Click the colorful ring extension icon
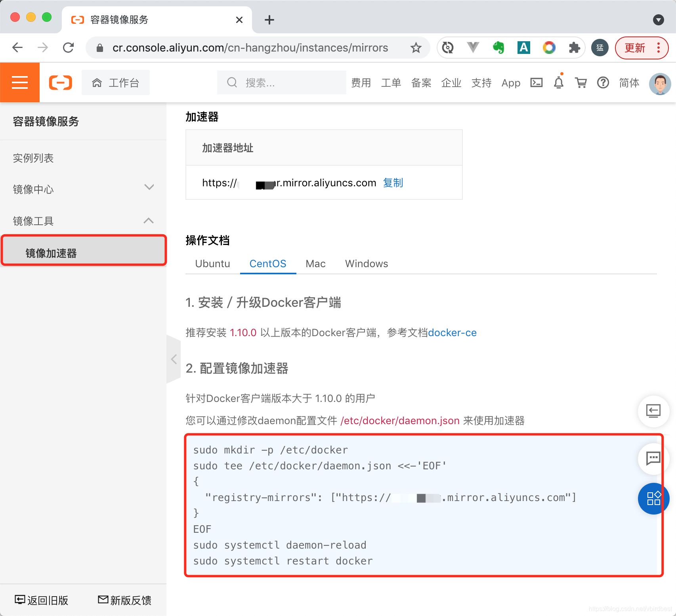Screen dimensions: 676x616 tap(549, 48)
